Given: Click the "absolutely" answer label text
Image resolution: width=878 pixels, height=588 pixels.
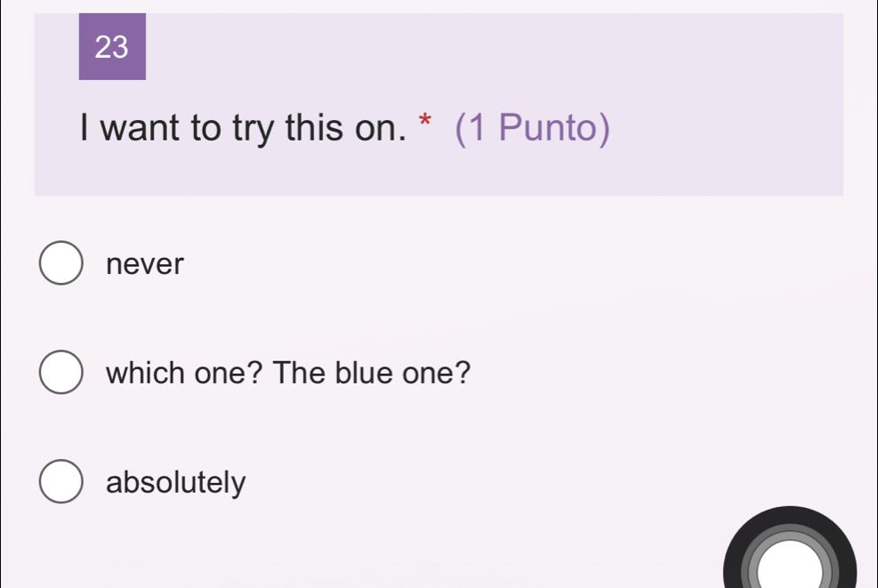Looking at the screenshot, I should (x=175, y=483).
